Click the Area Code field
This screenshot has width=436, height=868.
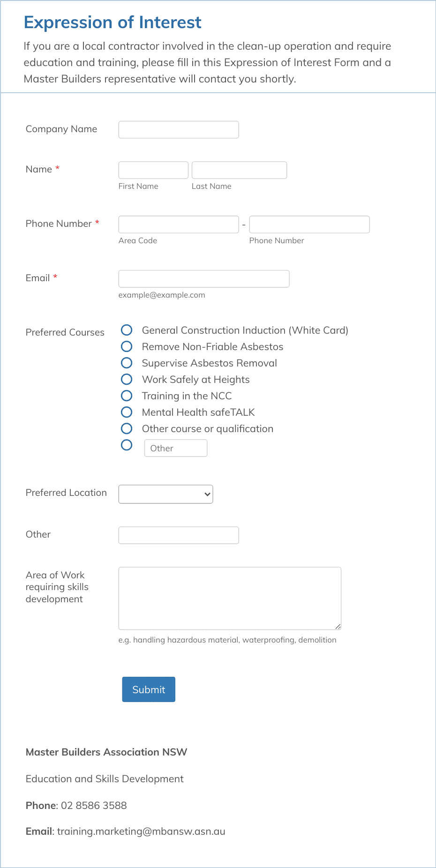(x=178, y=224)
